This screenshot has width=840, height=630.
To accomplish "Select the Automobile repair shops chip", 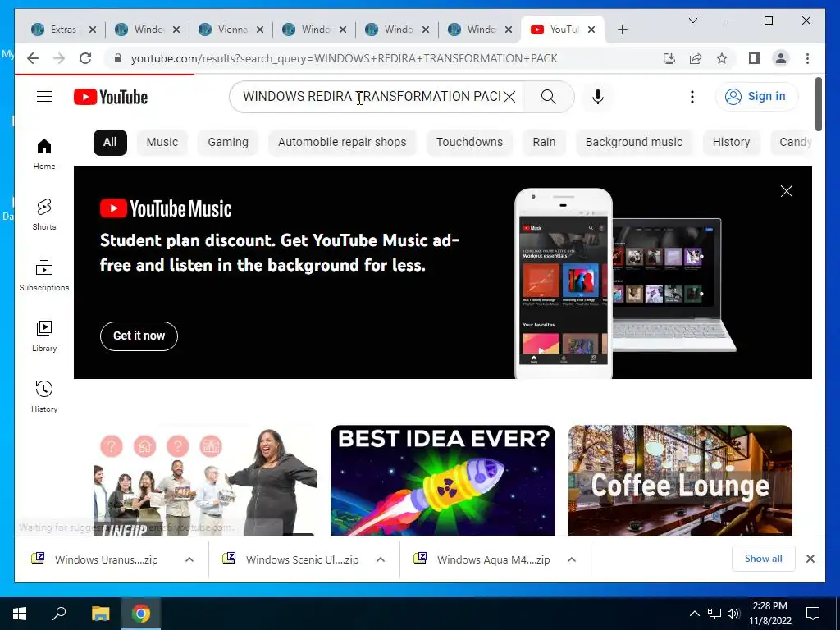I will pyautogui.click(x=342, y=143).
